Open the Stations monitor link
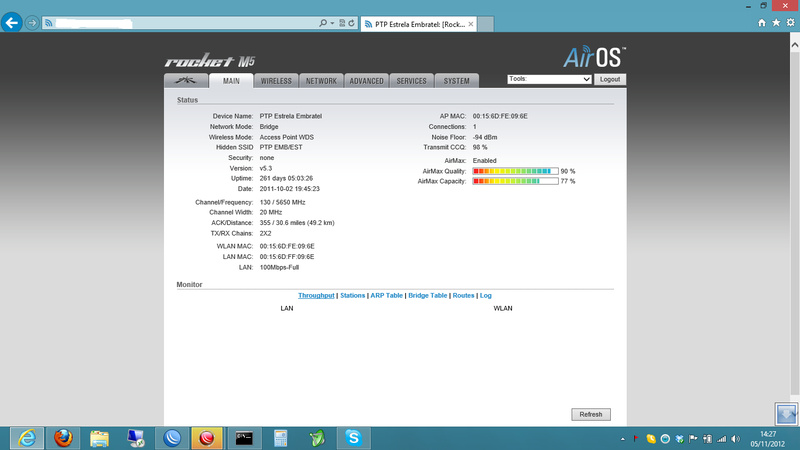 [353, 295]
